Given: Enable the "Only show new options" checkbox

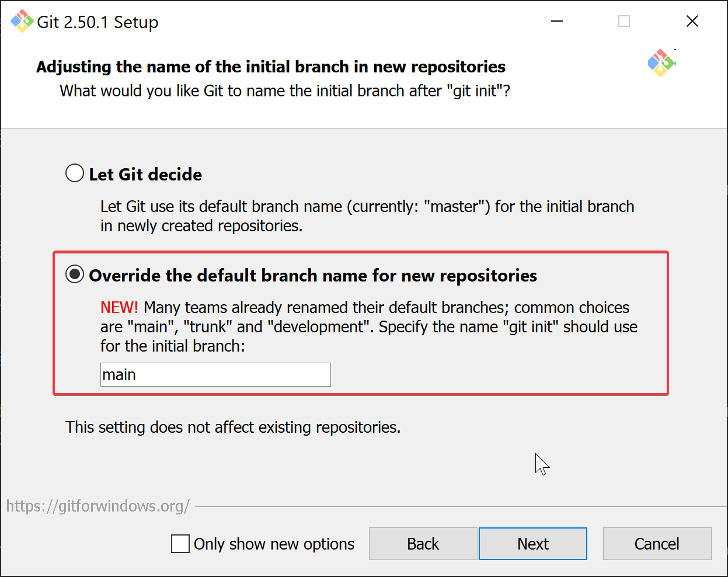Looking at the screenshot, I should pyautogui.click(x=180, y=544).
